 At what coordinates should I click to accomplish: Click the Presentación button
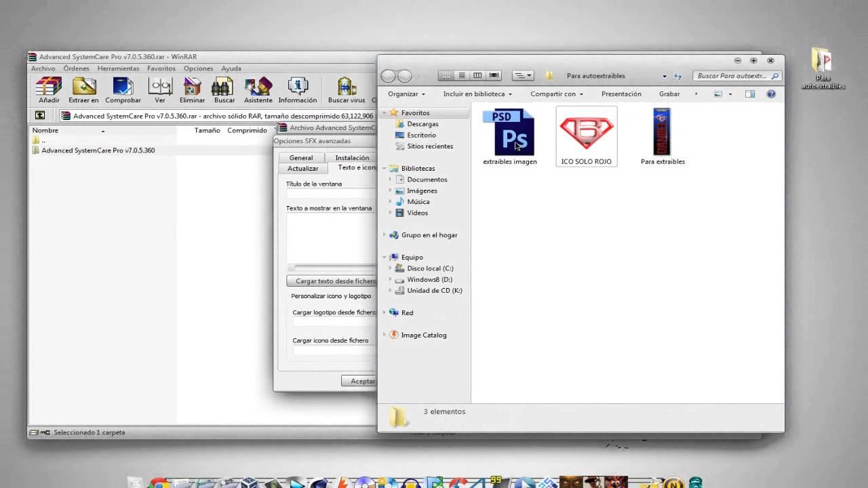pos(621,94)
